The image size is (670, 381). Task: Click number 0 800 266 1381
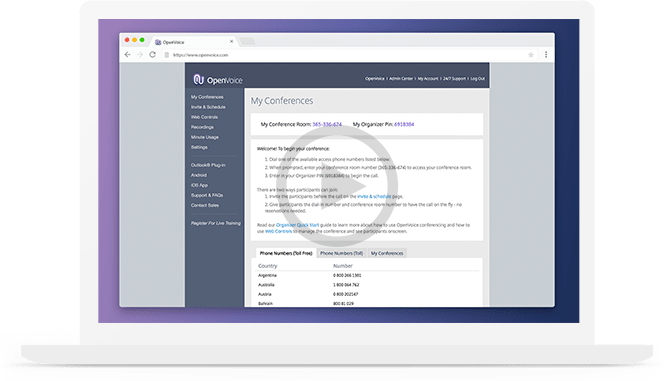tap(347, 275)
